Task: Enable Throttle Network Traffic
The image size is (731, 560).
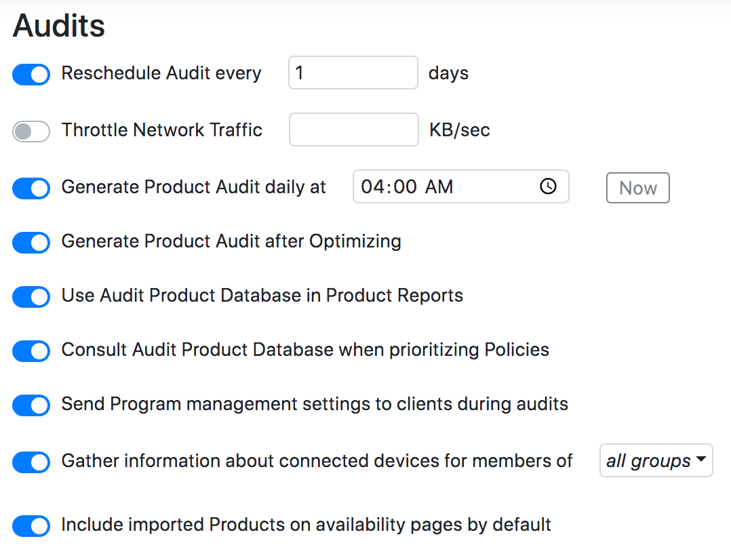Action: (x=31, y=132)
